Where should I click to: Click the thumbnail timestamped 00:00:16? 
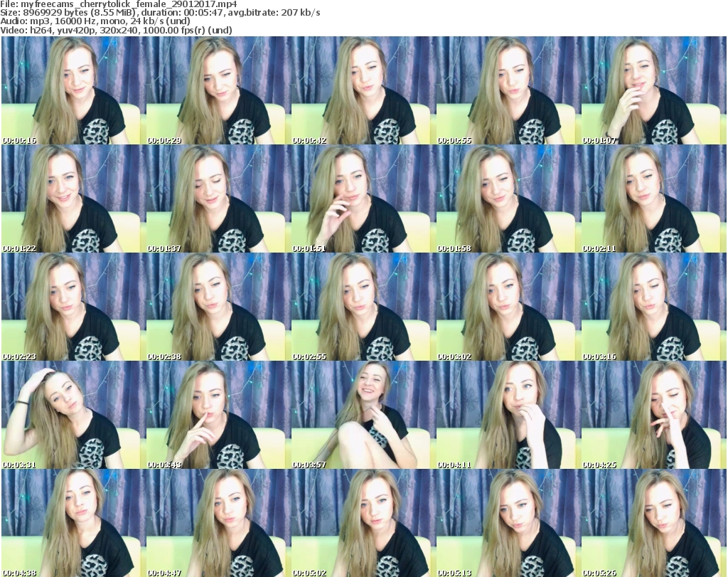[x=73, y=90]
